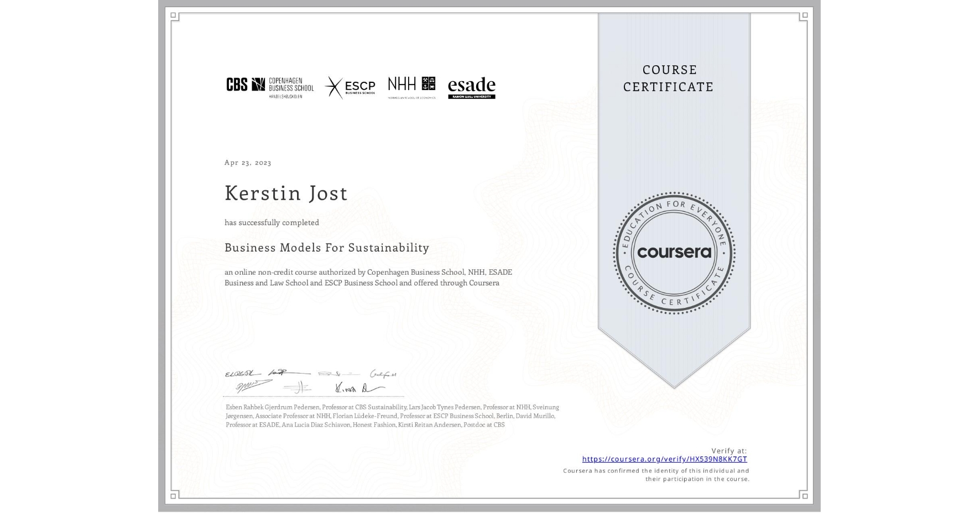The height and width of the screenshot is (513, 980).
Task: Click the Verify at label
Action: [729, 450]
